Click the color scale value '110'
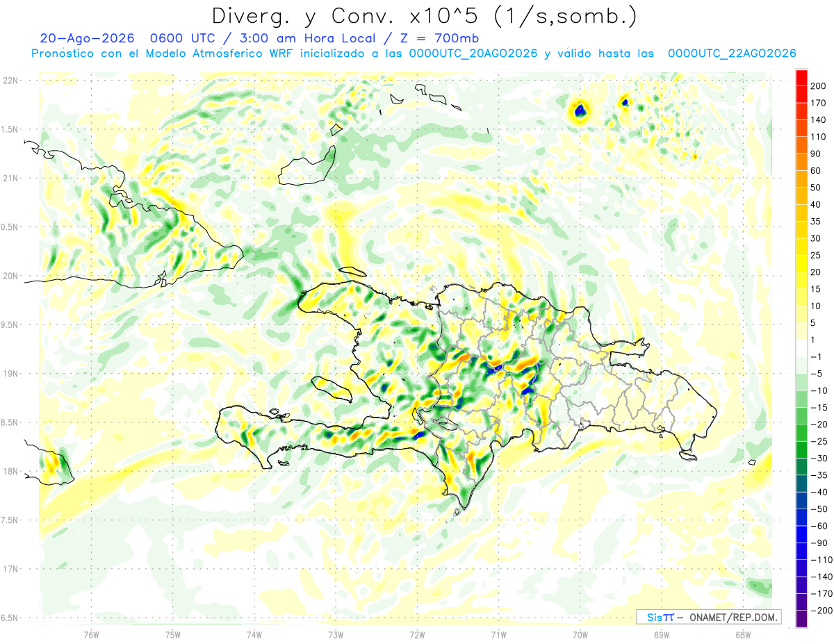This screenshot has height=644, width=834. pos(819,137)
